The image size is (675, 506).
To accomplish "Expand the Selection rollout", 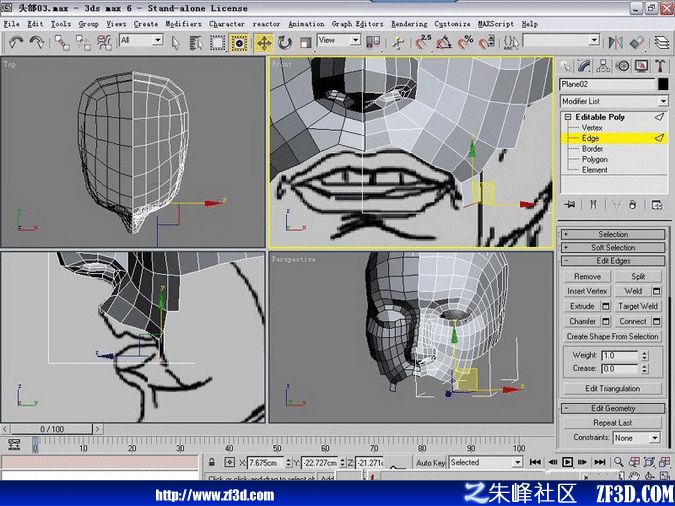I will click(x=613, y=234).
